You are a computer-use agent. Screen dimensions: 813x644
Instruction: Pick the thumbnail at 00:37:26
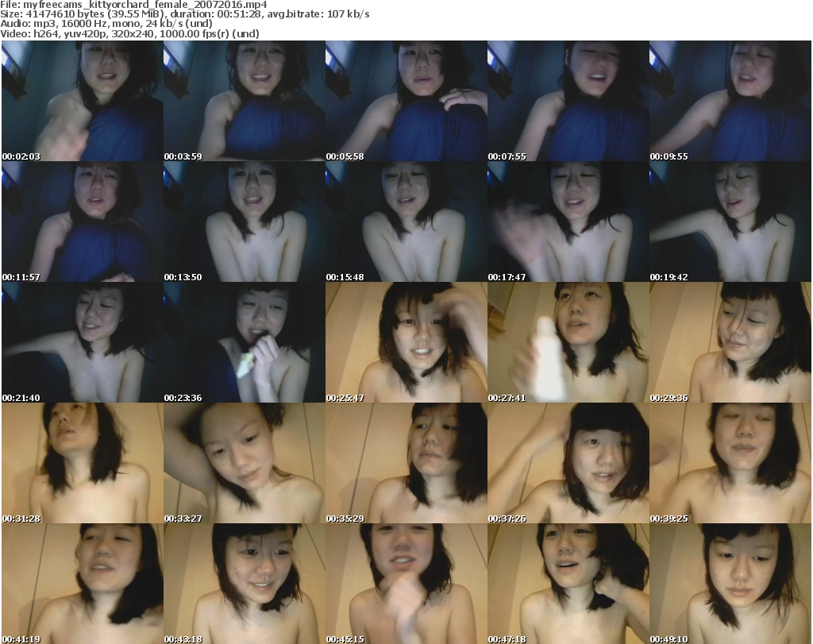click(568, 464)
